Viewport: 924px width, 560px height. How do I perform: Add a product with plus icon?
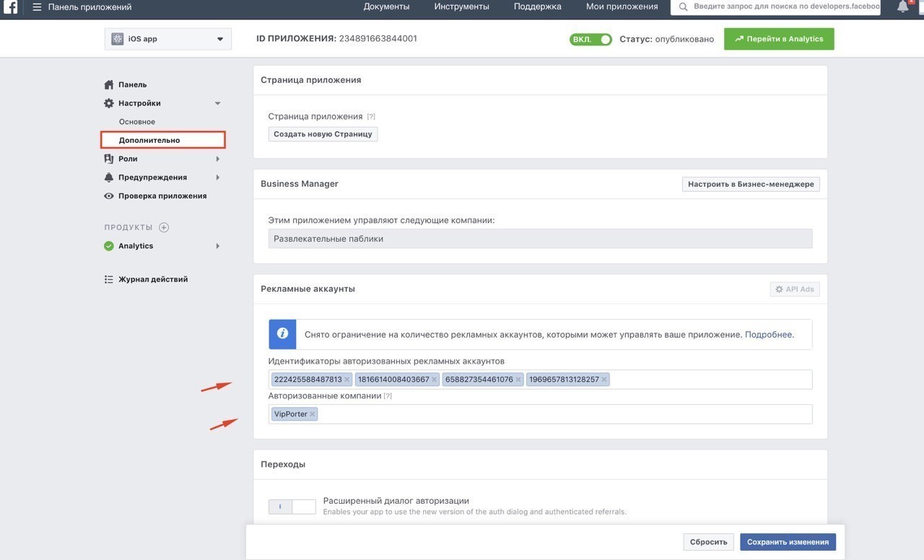[x=164, y=227]
